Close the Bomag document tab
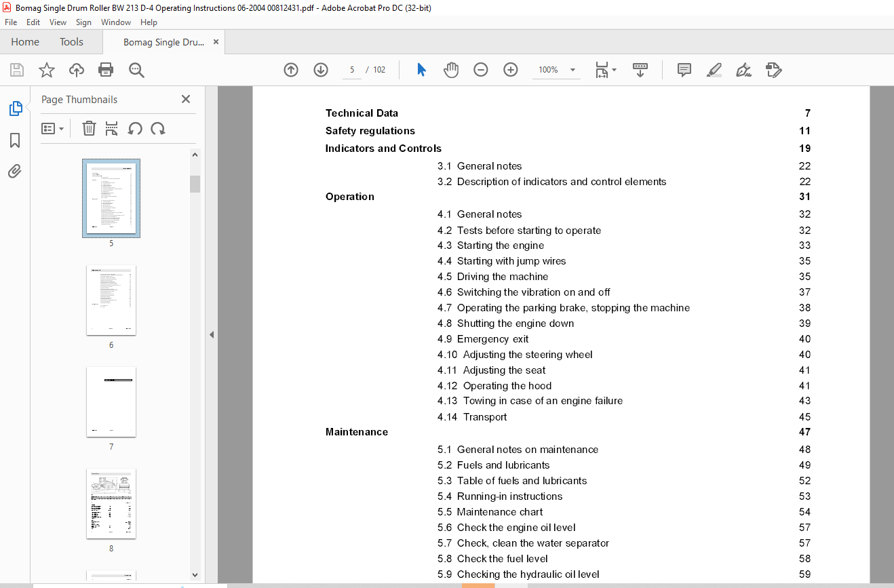894x588 pixels. (216, 42)
